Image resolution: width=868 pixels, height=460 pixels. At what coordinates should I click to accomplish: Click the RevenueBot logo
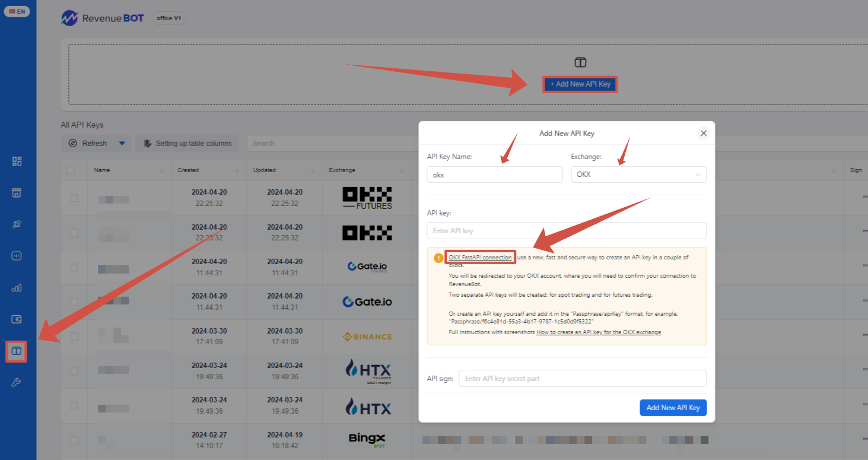click(103, 18)
